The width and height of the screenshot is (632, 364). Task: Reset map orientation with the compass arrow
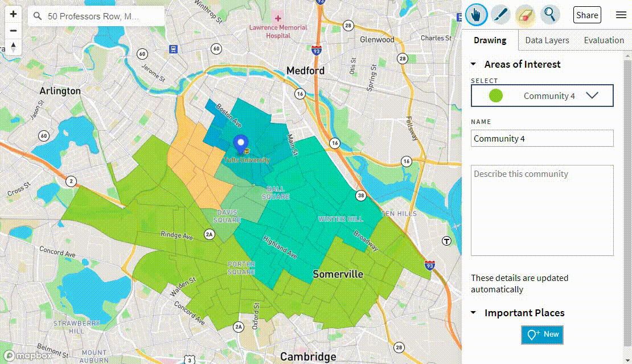[13, 47]
